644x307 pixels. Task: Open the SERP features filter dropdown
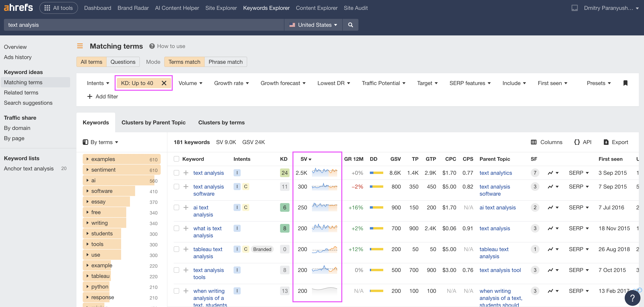click(x=470, y=83)
